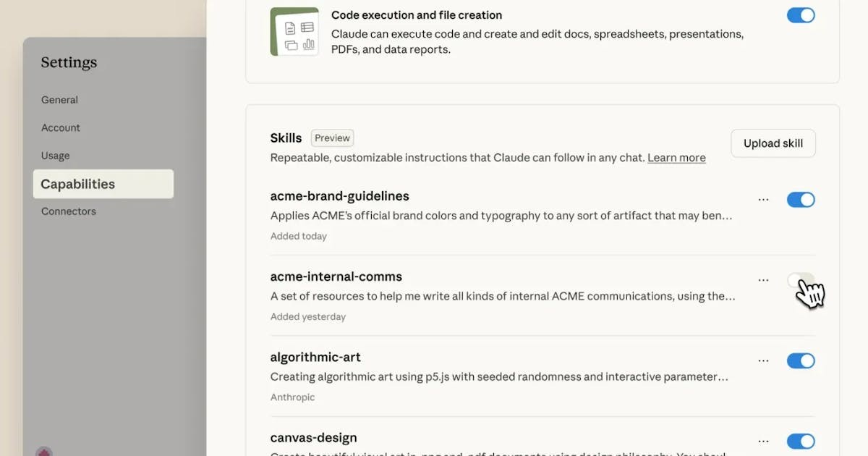Click the Code execution and file creation icon
The image size is (868, 456).
tap(294, 32)
